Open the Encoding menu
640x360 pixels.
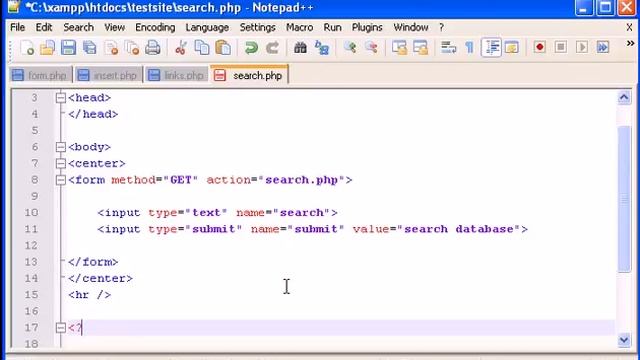[155, 27]
